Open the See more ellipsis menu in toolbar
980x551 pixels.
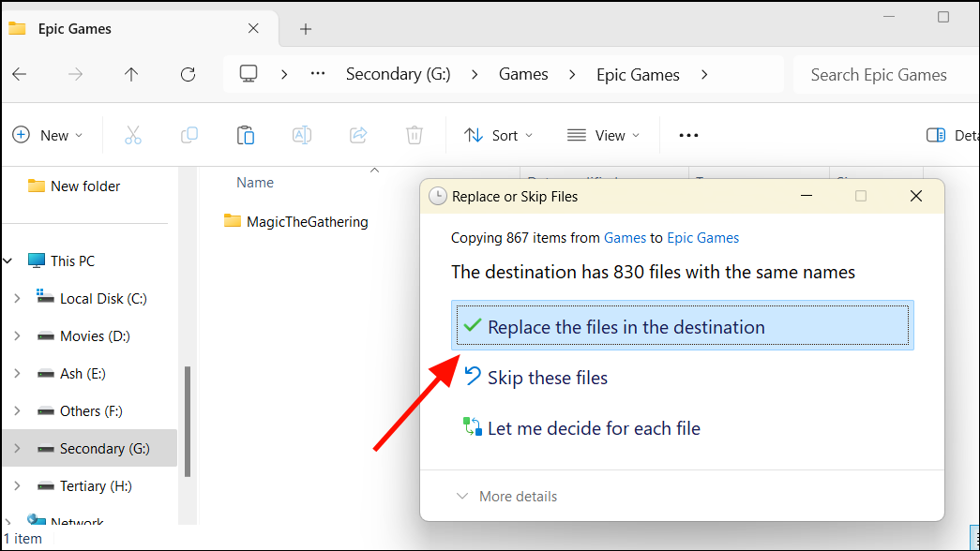point(688,135)
